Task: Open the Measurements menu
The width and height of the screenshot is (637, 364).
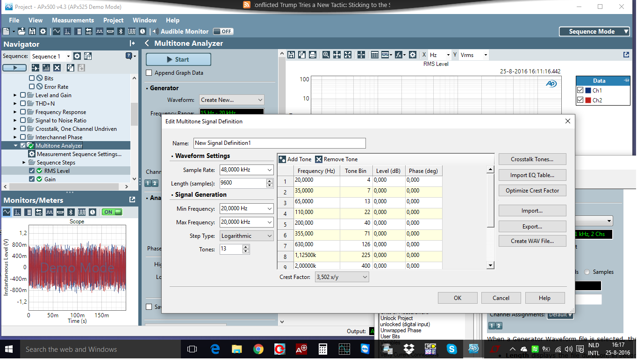Action: coord(73,20)
